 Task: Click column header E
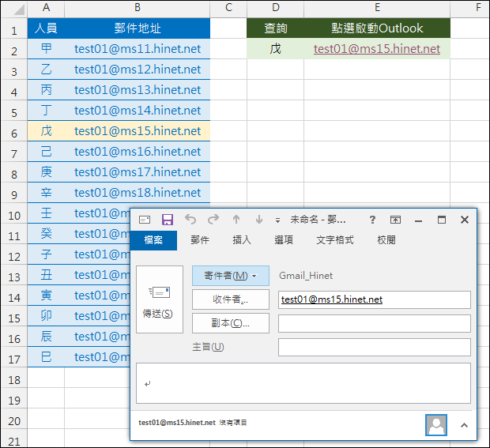coord(377,7)
